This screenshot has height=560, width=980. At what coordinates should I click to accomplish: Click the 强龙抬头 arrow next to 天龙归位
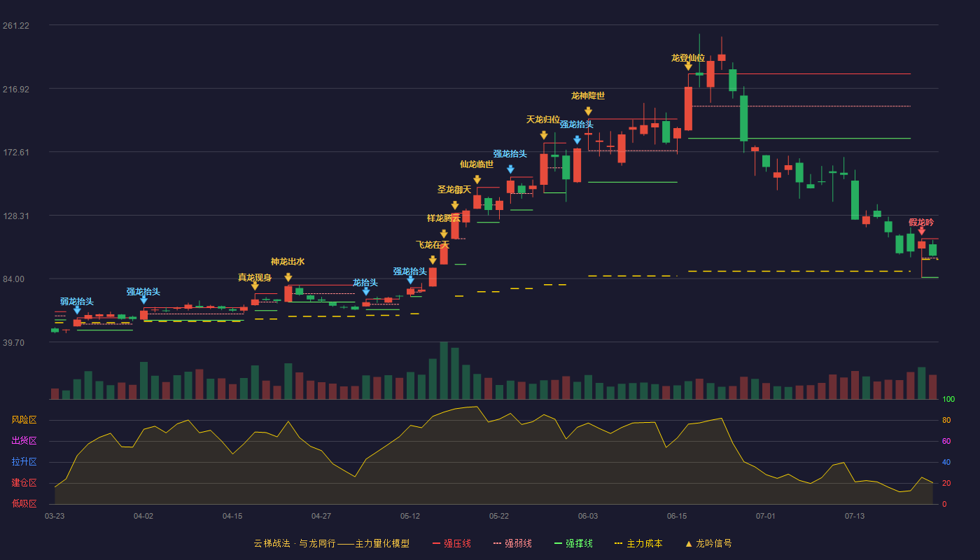pos(577,140)
